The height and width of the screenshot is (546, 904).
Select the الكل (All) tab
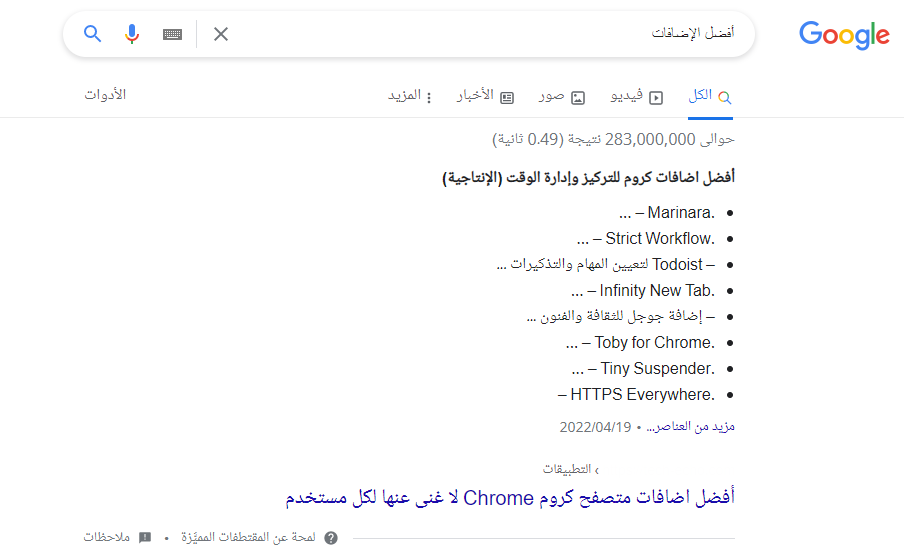(710, 96)
